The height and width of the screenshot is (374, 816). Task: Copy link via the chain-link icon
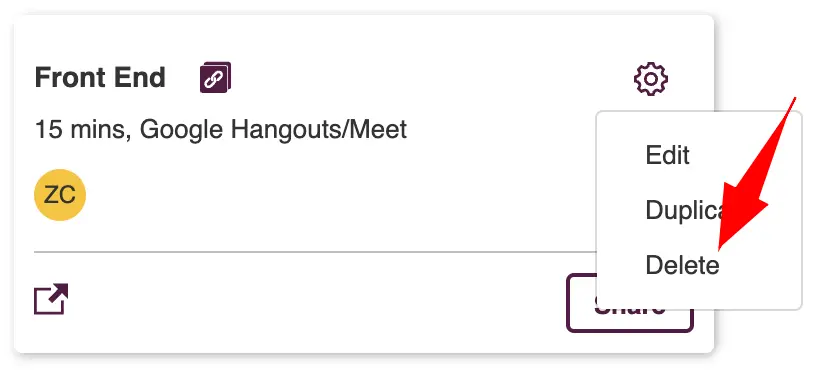tap(215, 78)
